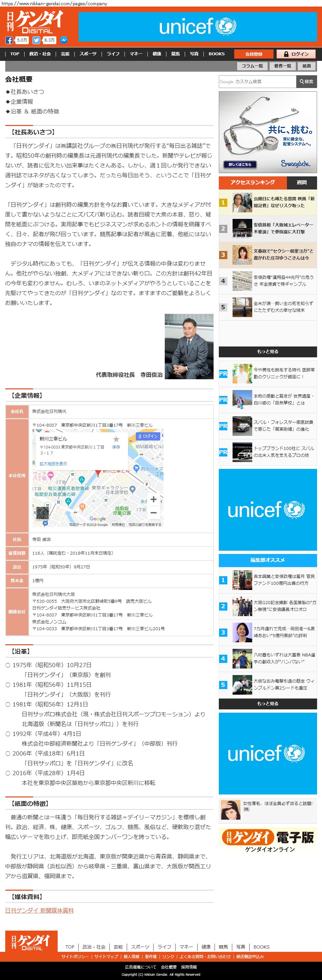Open the BOOKS navigation item
This screenshot has width=322, height=980.
click(x=217, y=54)
